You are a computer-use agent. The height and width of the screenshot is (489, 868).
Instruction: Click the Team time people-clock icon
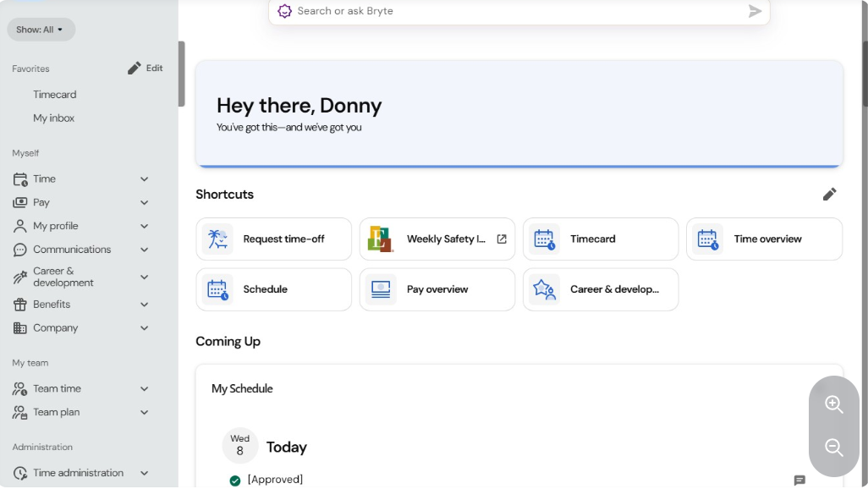click(20, 389)
